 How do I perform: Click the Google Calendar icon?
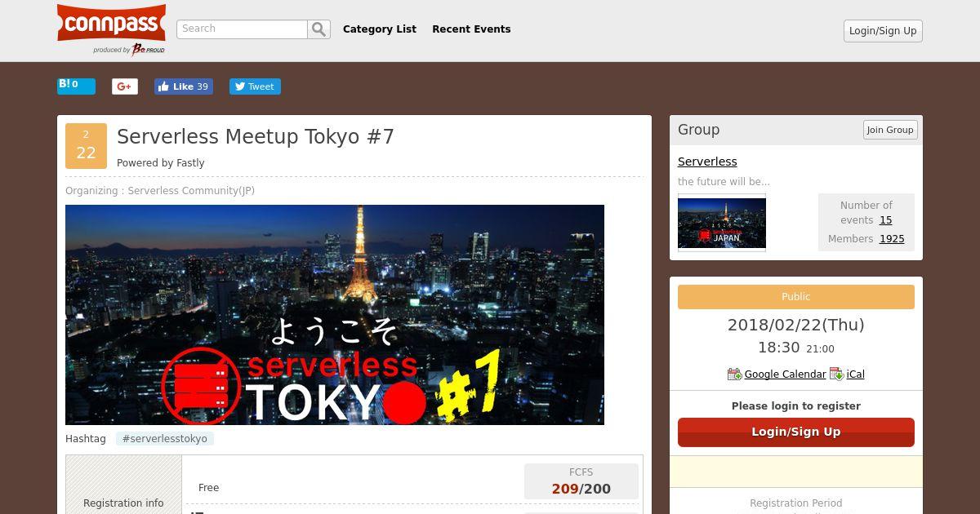point(734,374)
